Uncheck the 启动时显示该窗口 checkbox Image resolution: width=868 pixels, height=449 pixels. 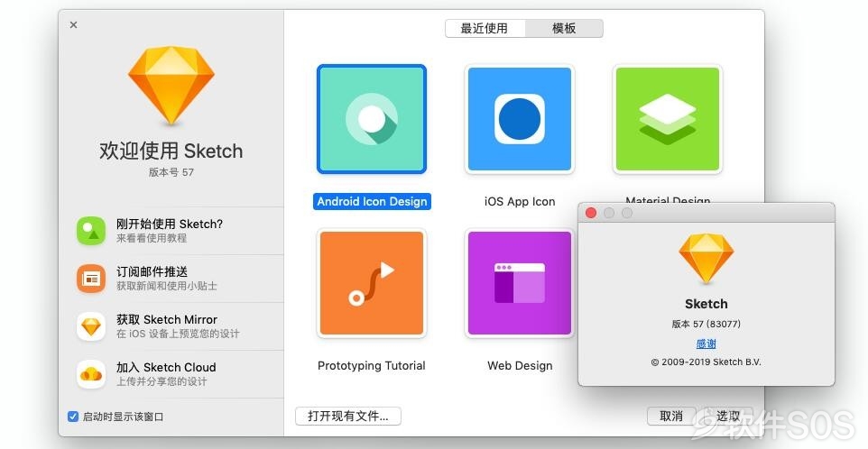pos(72,417)
